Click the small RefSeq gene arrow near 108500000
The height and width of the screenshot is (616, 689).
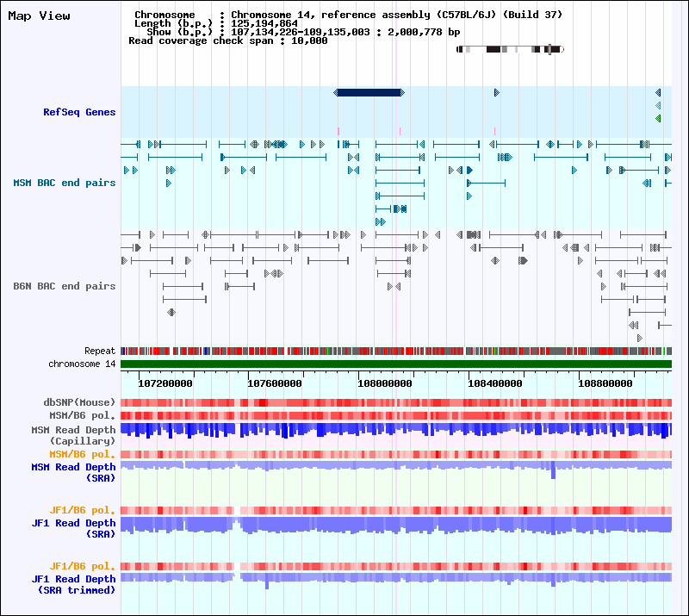point(497,92)
